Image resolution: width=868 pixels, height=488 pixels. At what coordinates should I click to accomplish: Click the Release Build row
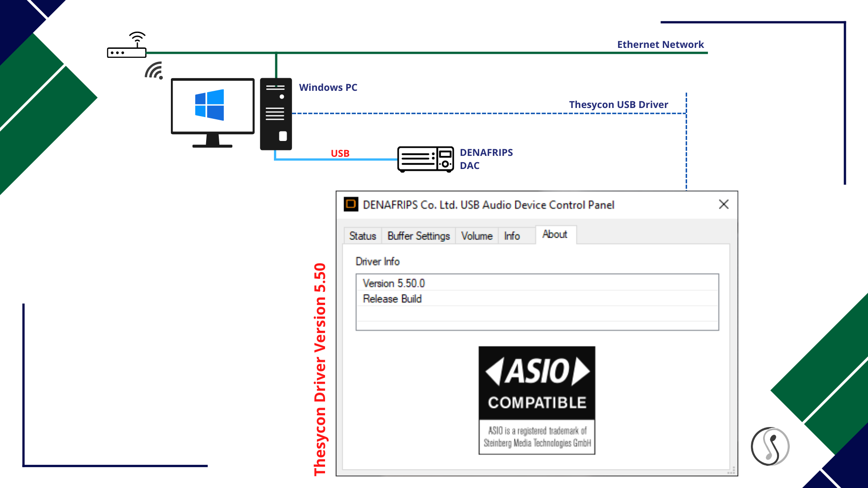coord(392,299)
